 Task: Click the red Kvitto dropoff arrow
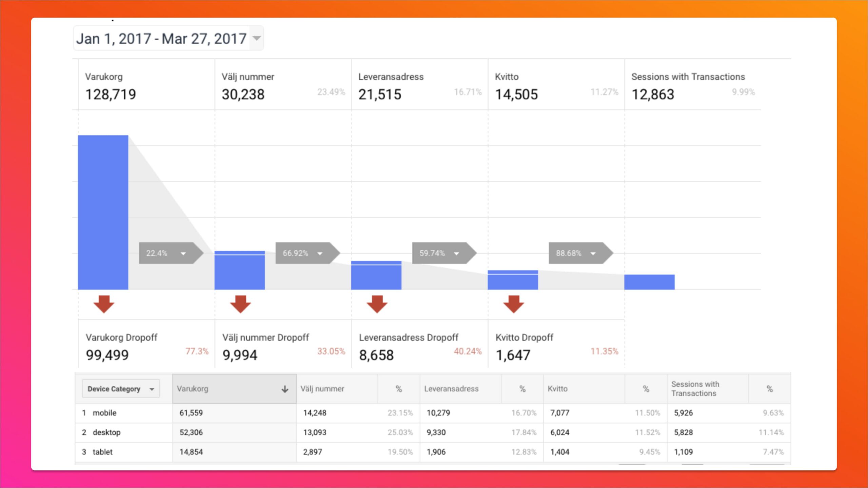[514, 304]
